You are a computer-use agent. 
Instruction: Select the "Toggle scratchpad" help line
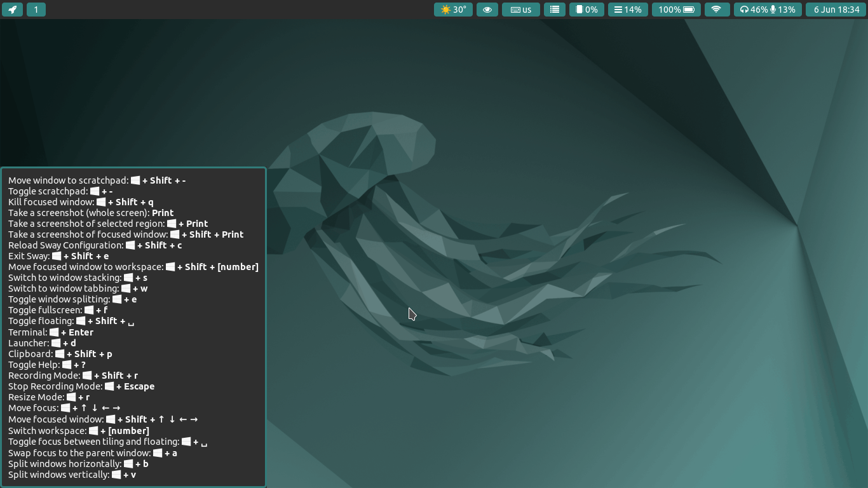coord(60,191)
